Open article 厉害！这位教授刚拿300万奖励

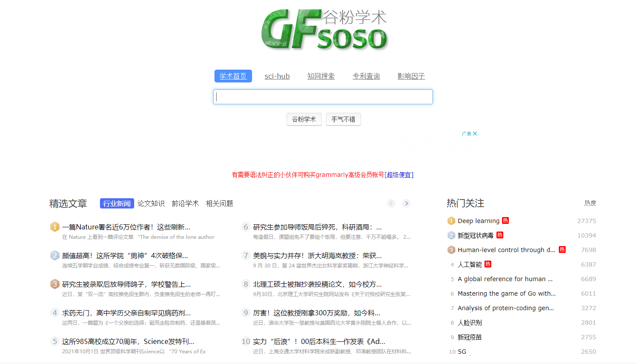coord(317,313)
